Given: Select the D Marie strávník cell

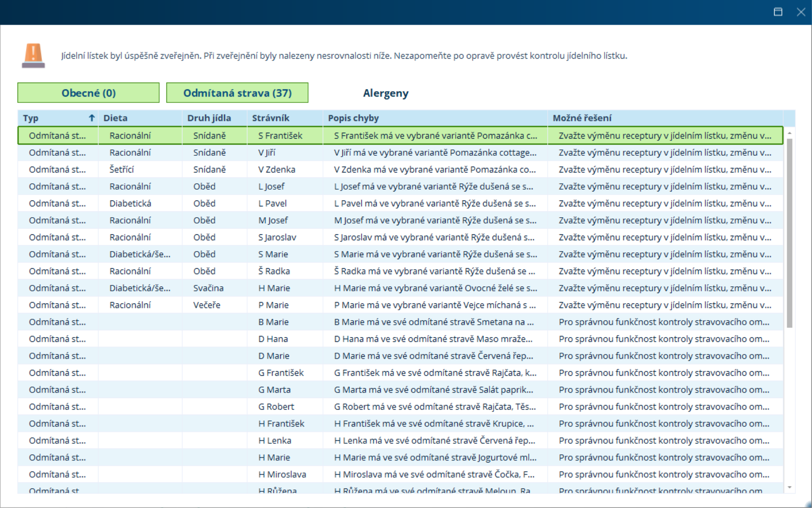Looking at the screenshot, I should tap(285, 356).
